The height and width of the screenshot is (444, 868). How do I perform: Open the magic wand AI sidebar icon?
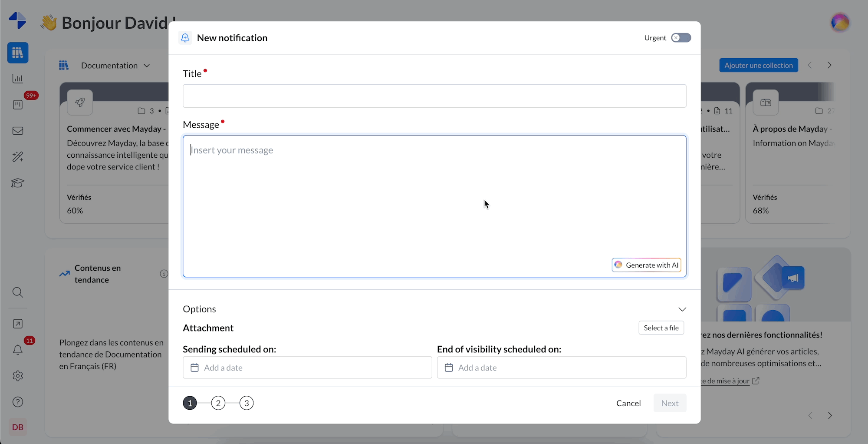18,157
